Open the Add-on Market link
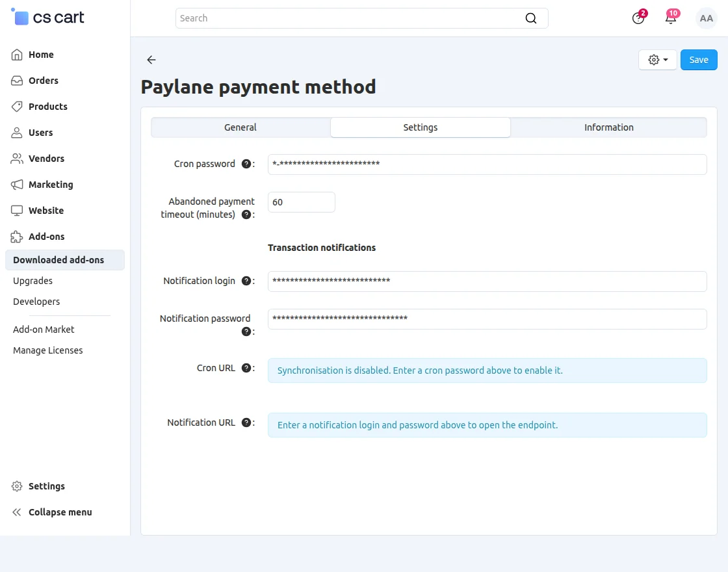Screen dimensions: 728x572 [x=44, y=330]
